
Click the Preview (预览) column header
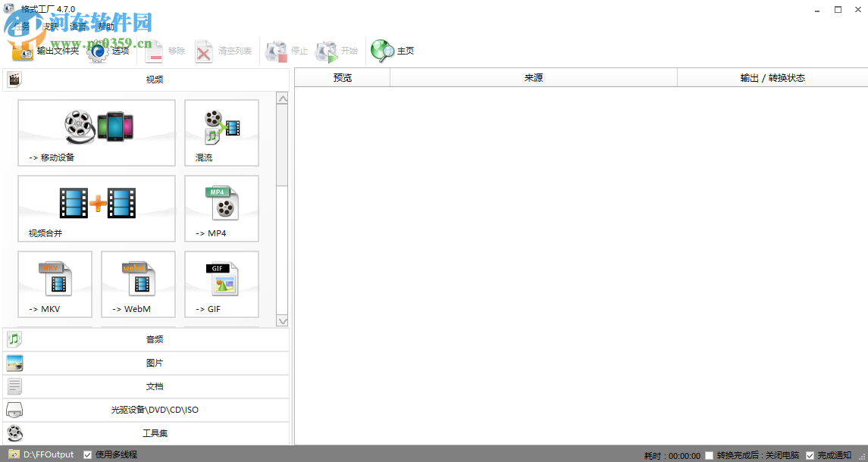pyautogui.click(x=342, y=78)
